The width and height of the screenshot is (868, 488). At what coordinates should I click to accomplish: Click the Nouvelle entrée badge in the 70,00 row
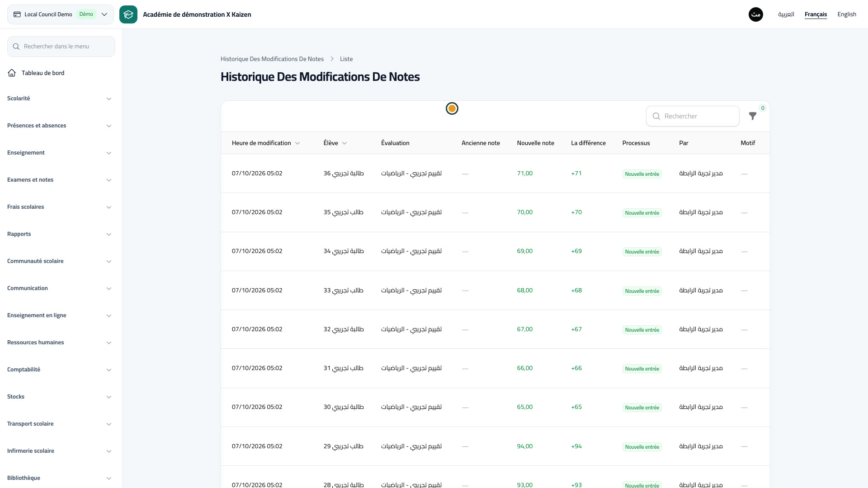coord(642,213)
